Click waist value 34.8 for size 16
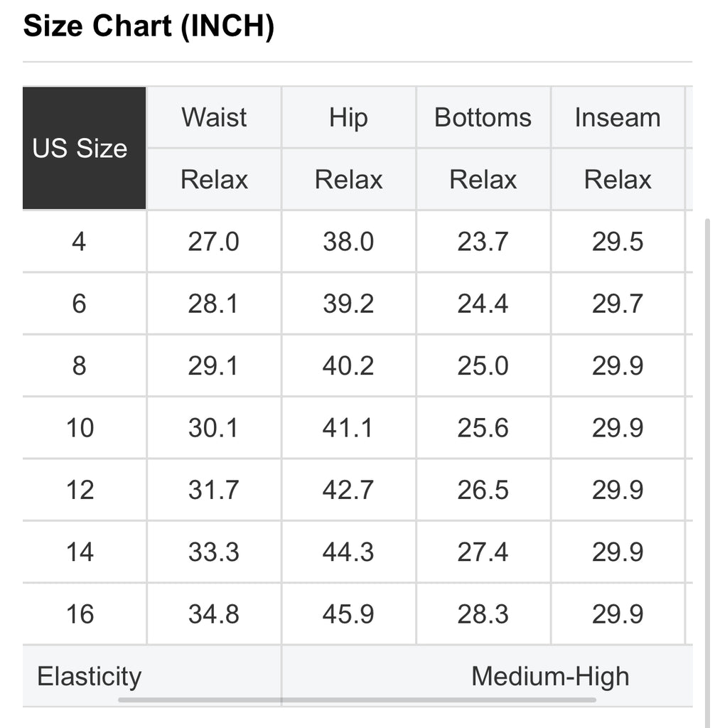Viewport: 715px width, 728px height. pyautogui.click(x=213, y=614)
